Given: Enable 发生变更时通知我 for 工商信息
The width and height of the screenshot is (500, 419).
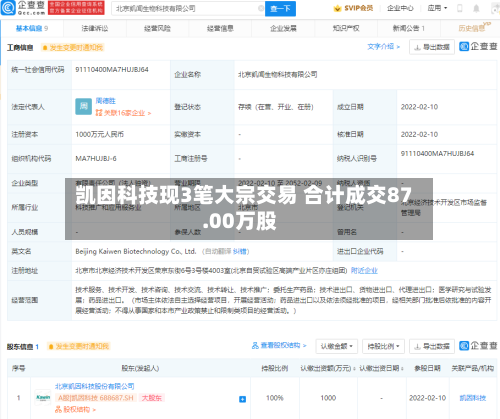Looking at the screenshot, I should point(73,48).
